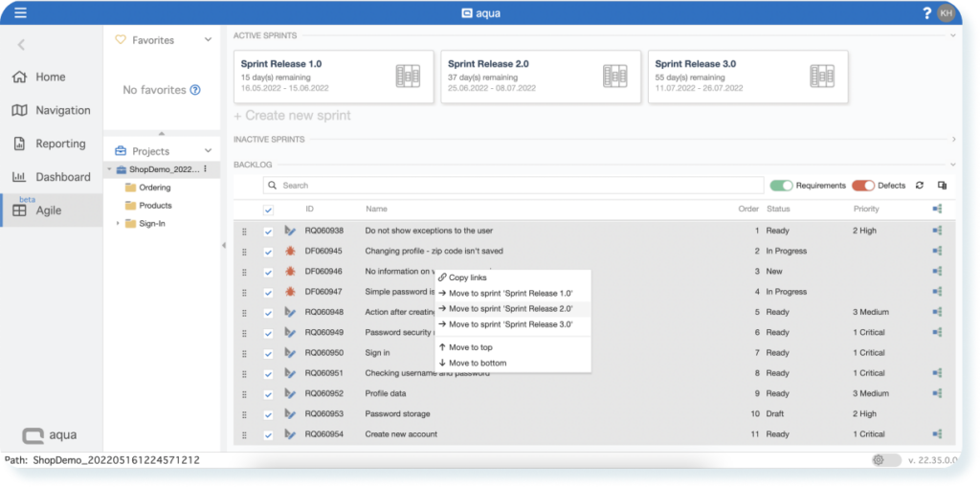Viewport: 980px width, 487px height.
Task: Uncheck the select-all header checkbox
Action: pyautogui.click(x=268, y=210)
